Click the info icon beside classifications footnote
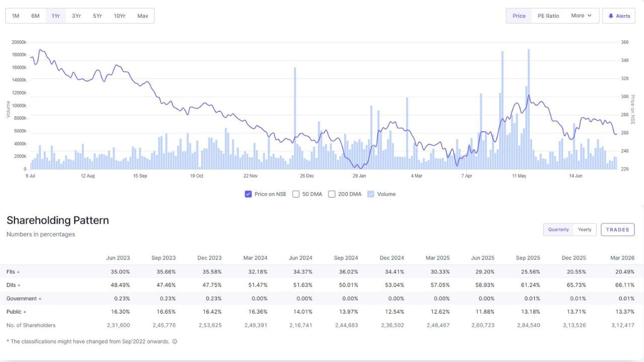 pos(175,341)
